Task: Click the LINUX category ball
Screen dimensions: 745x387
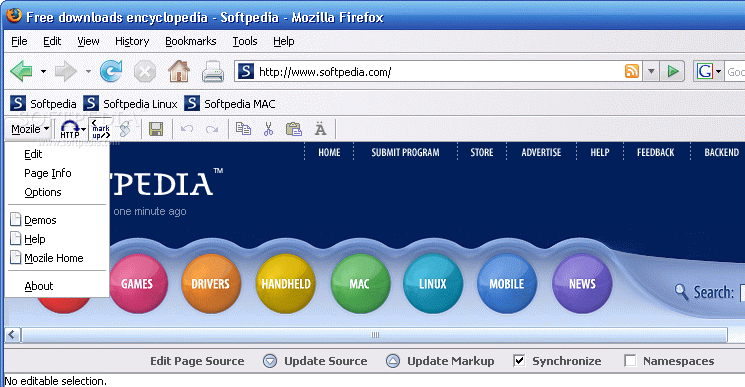Action: click(432, 283)
